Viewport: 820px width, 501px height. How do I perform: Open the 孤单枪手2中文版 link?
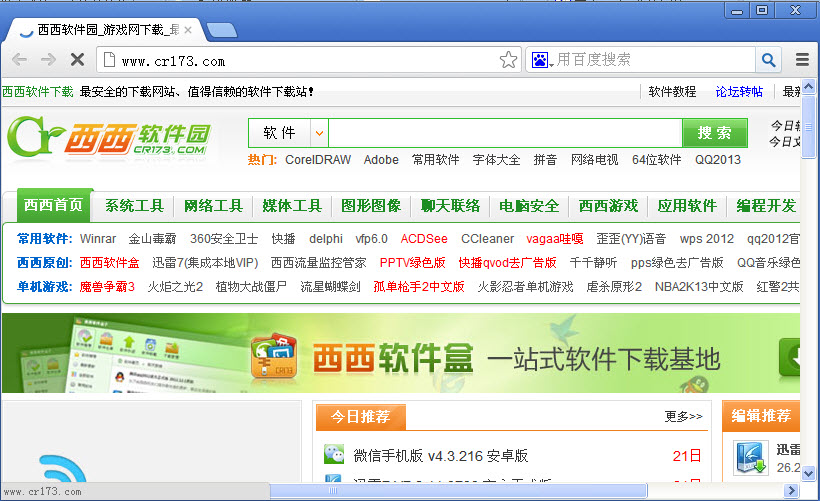tap(419, 287)
